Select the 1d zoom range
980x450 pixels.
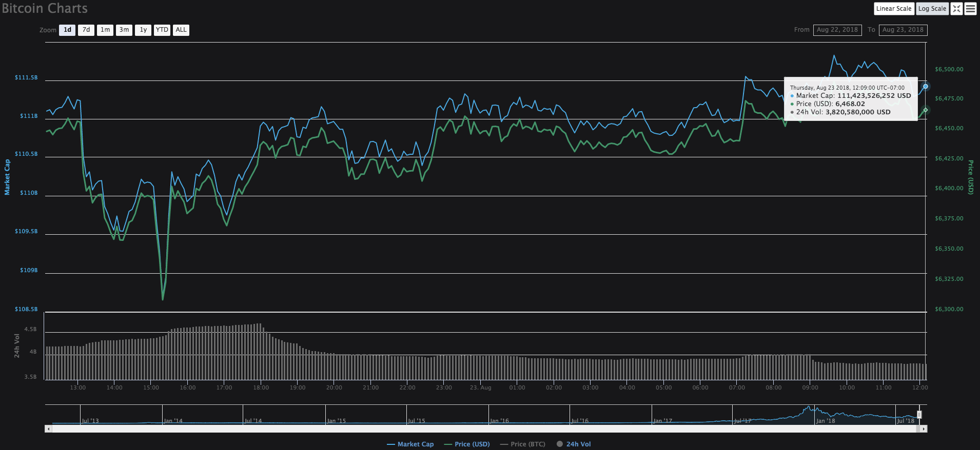pos(67,30)
